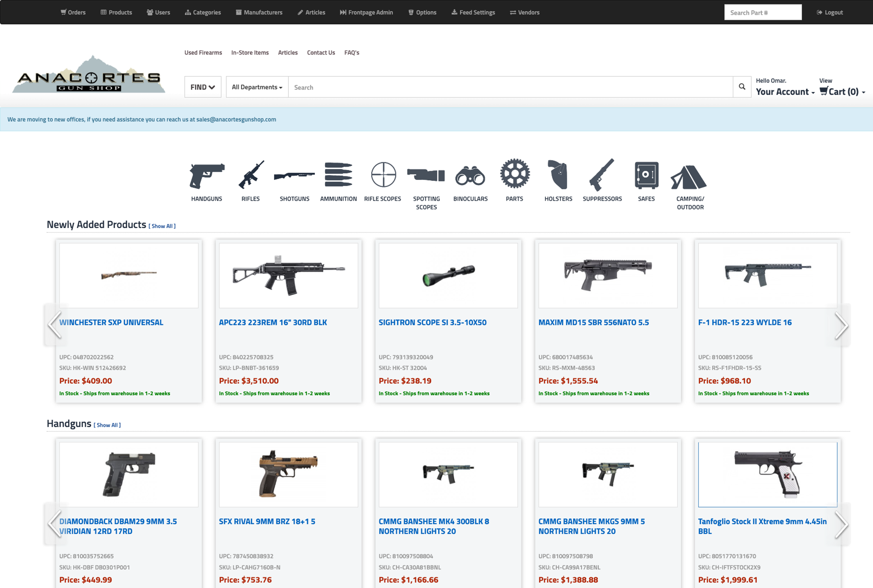Open the Handguns category icon

(x=207, y=176)
